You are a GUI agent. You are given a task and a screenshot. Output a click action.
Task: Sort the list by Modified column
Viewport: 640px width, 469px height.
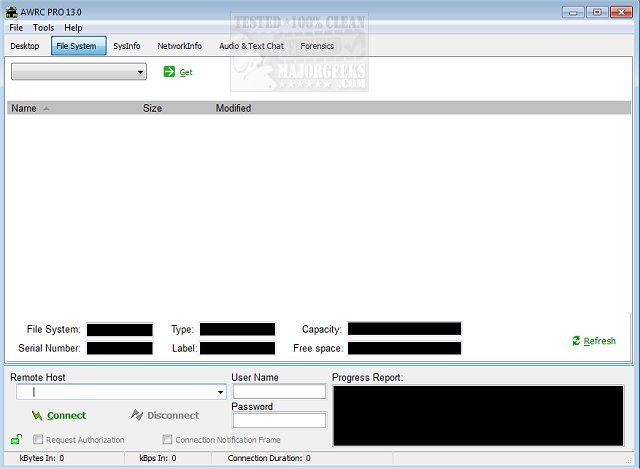[233, 108]
